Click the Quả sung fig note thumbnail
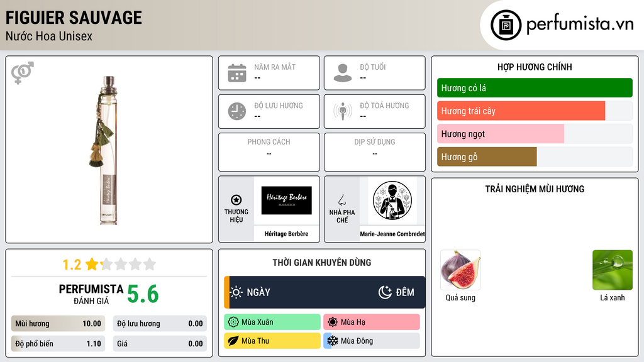Viewport: 644px width, 362px height. point(460,270)
